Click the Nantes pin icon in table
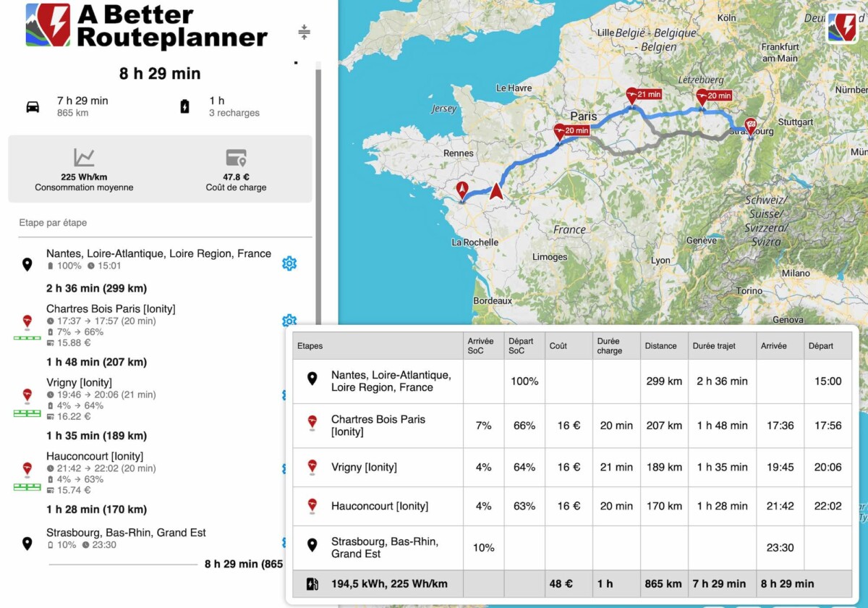 coord(312,379)
